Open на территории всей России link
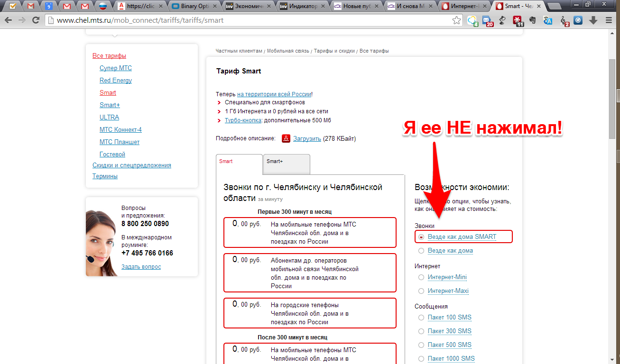 [274, 94]
